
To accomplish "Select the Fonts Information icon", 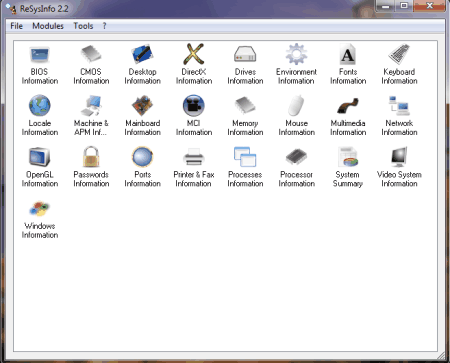I will [348, 54].
